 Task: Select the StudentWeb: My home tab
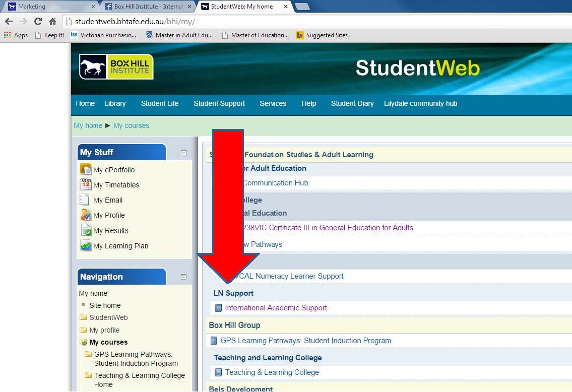click(x=244, y=7)
